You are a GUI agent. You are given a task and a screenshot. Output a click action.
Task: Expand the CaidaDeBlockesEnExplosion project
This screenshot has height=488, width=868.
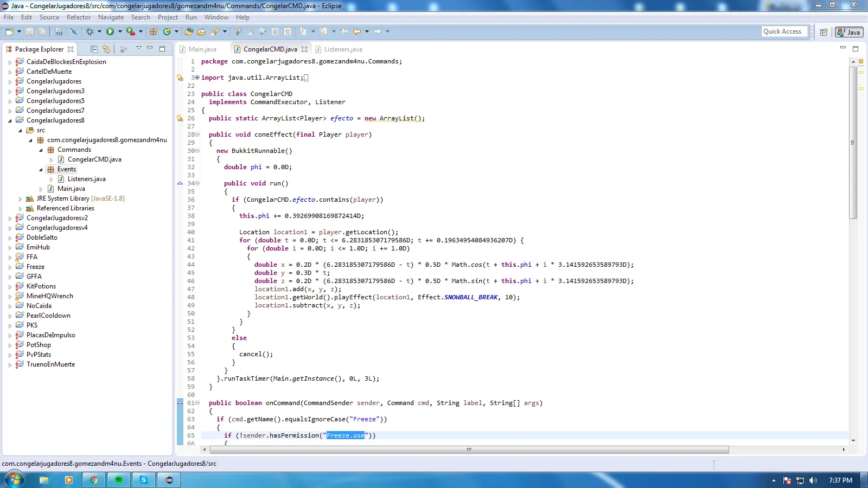(10, 62)
